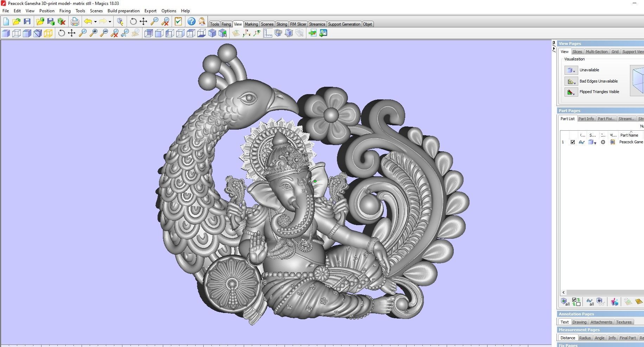Switch to Shade view mode icon

6,33
